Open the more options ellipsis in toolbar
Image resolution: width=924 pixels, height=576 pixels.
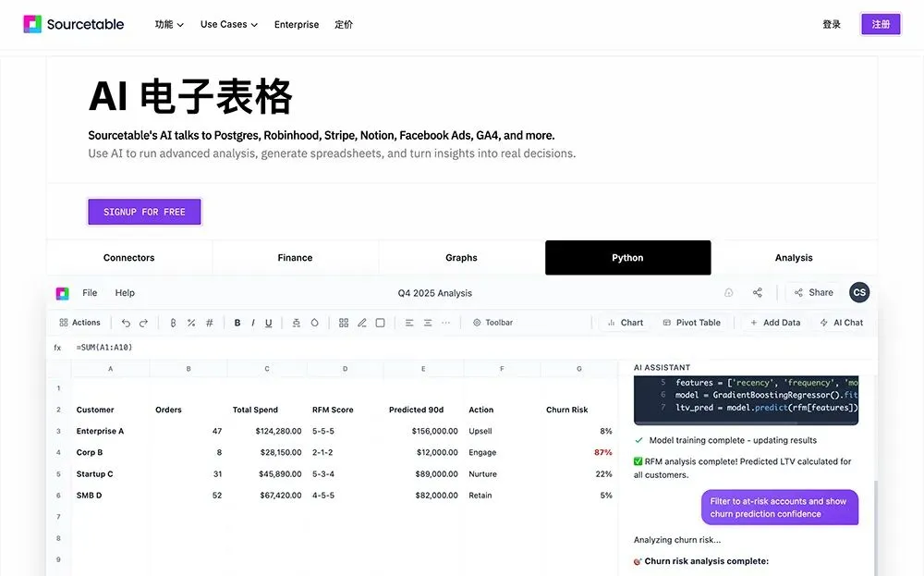pyautogui.click(x=446, y=323)
